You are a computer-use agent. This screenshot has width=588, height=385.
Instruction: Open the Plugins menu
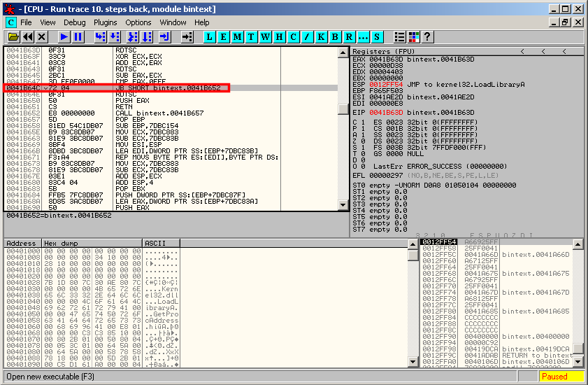pos(106,22)
